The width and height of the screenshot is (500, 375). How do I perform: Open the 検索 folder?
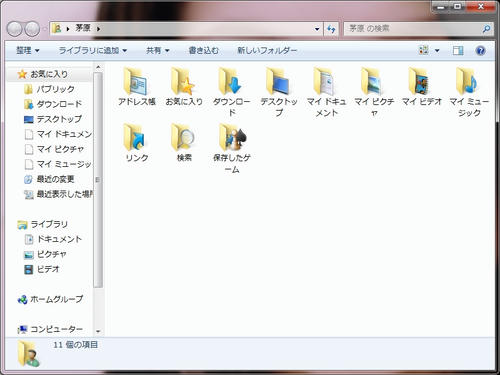184,143
